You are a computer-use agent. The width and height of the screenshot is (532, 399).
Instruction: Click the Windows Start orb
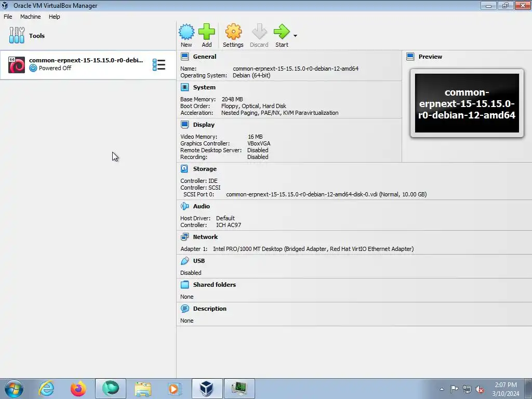pos(14,389)
